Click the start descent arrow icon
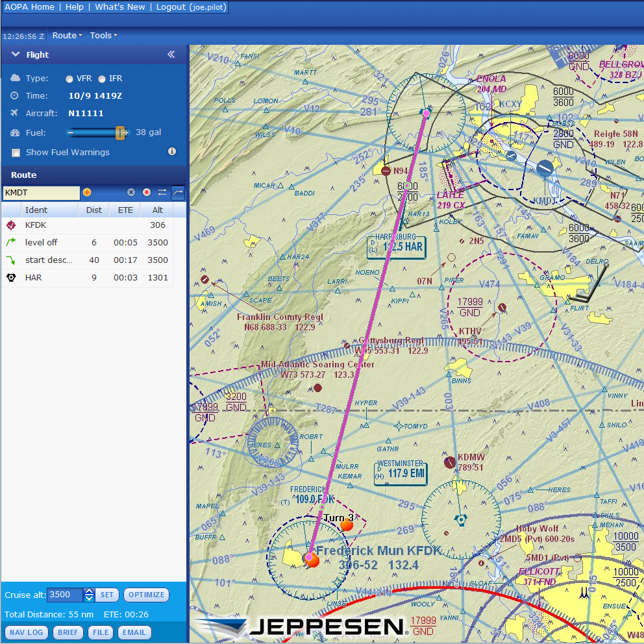The height and width of the screenshot is (644, 644). 11,260
